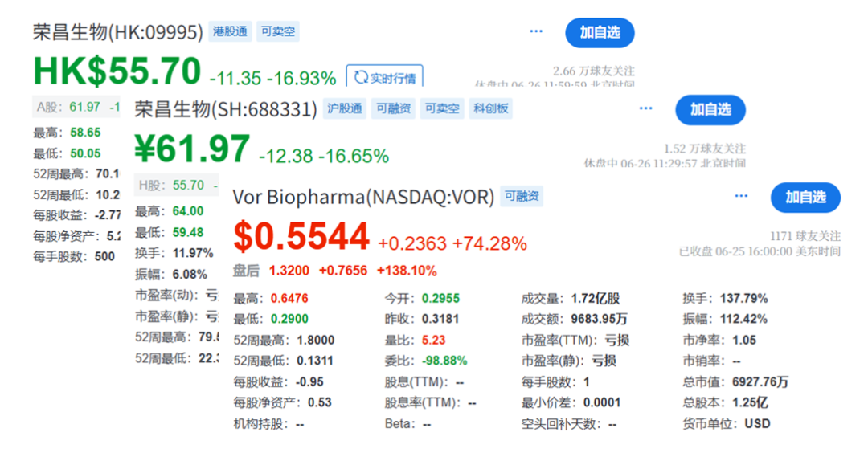Click 最小价差 0.0001 value
This screenshot has height=461, width=868.
coord(602,402)
